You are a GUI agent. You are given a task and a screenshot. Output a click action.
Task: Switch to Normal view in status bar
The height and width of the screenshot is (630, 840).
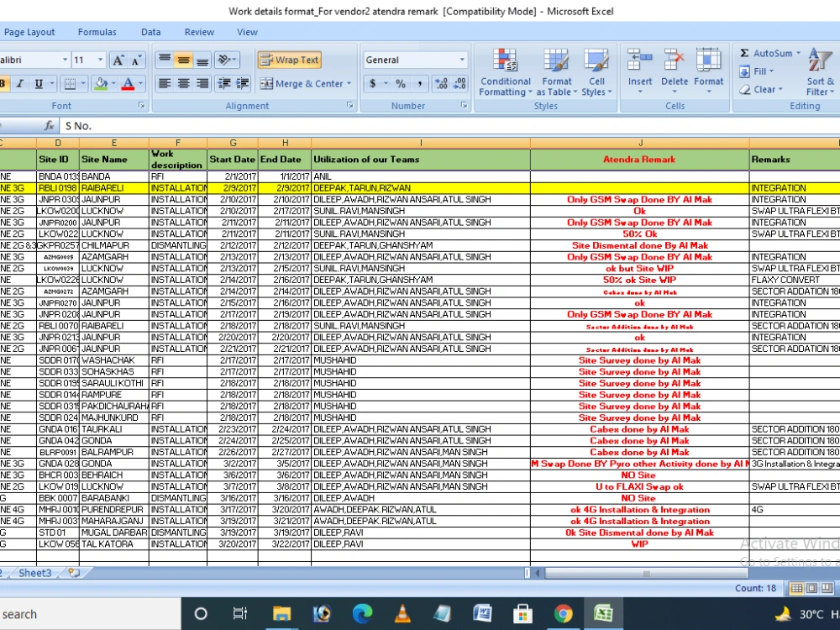tap(796, 588)
